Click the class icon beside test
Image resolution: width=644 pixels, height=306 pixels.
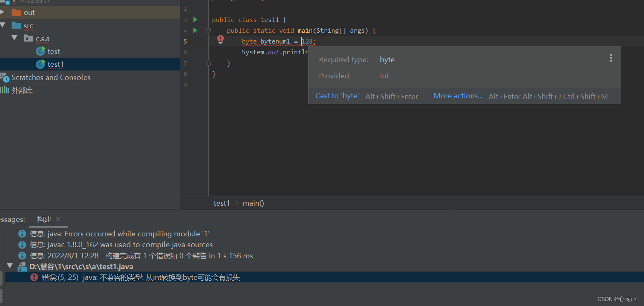41,51
